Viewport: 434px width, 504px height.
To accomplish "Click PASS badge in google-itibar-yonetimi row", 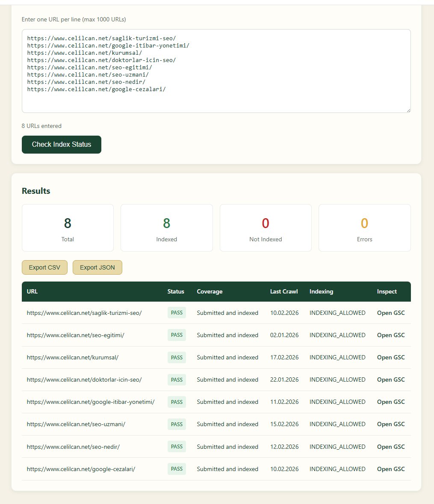I will pyautogui.click(x=177, y=402).
